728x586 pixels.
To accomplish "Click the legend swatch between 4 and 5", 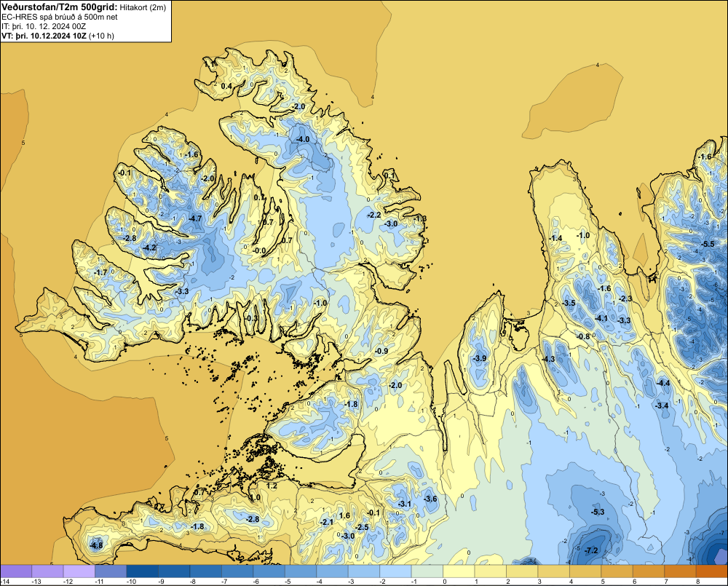I will tap(585, 571).
